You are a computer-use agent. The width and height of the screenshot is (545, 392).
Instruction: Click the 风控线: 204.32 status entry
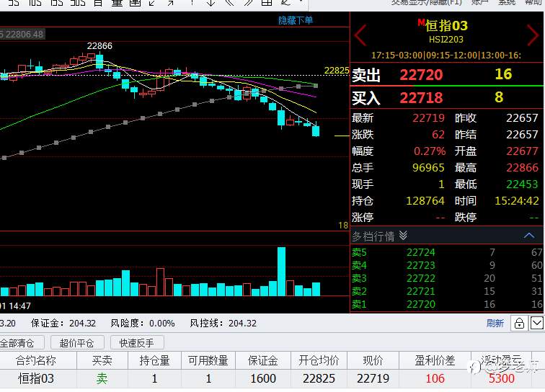pyautogui.click(x=223, y=324)
